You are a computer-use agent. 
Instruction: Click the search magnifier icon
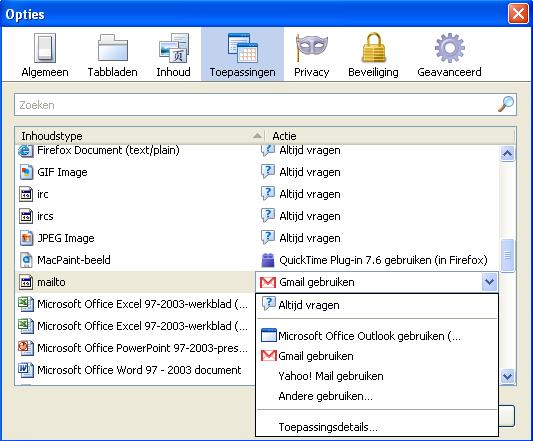(505, 104)
